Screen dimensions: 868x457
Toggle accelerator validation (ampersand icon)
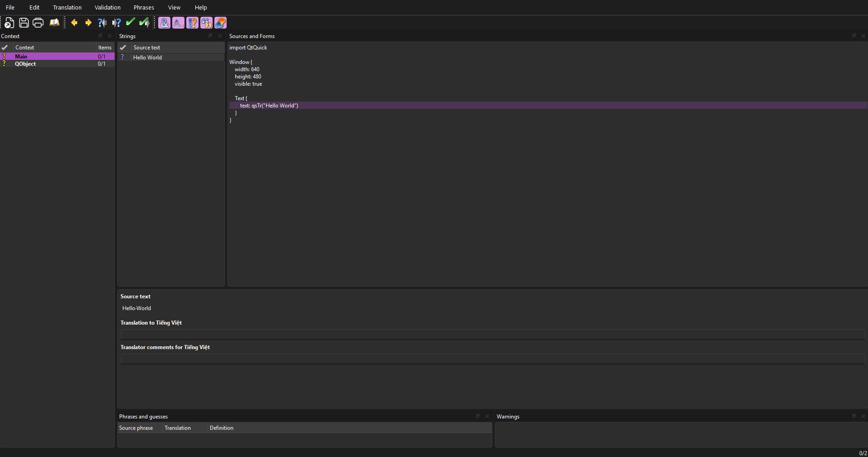(x=165, y=23)
